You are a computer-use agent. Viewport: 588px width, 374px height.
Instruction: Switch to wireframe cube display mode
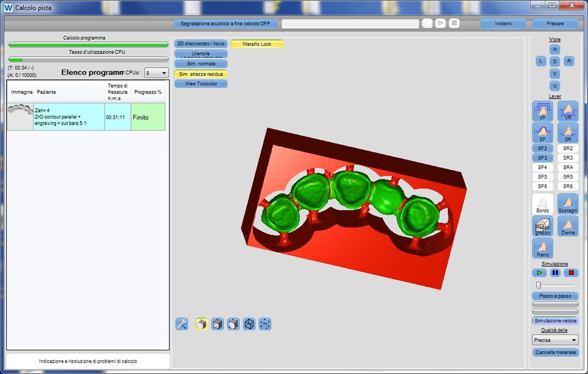tap(249, 324)
